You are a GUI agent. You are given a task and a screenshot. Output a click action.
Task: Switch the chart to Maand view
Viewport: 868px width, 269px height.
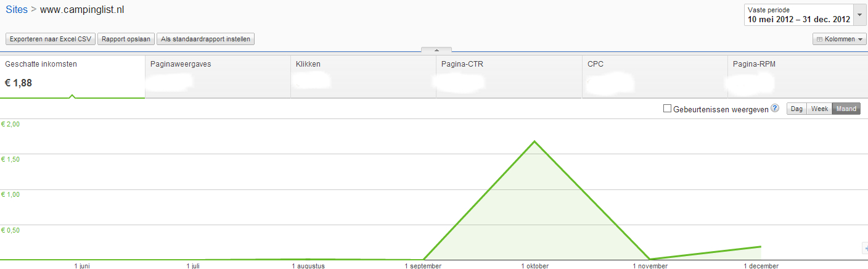(x=846, y=109)
